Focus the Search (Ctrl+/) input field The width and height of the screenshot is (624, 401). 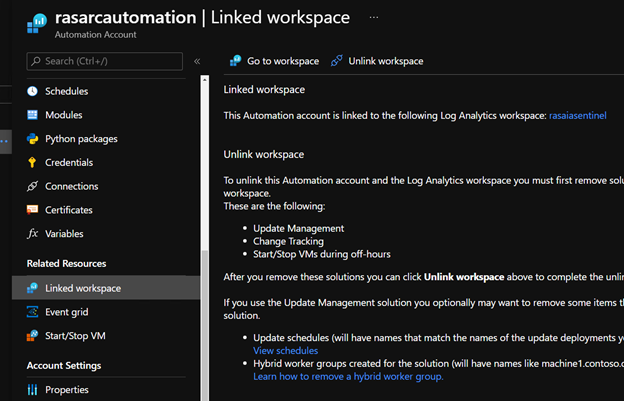click(105, 61)
